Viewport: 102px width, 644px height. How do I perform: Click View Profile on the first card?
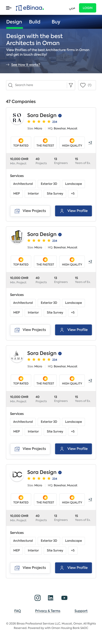pos(73,211)
